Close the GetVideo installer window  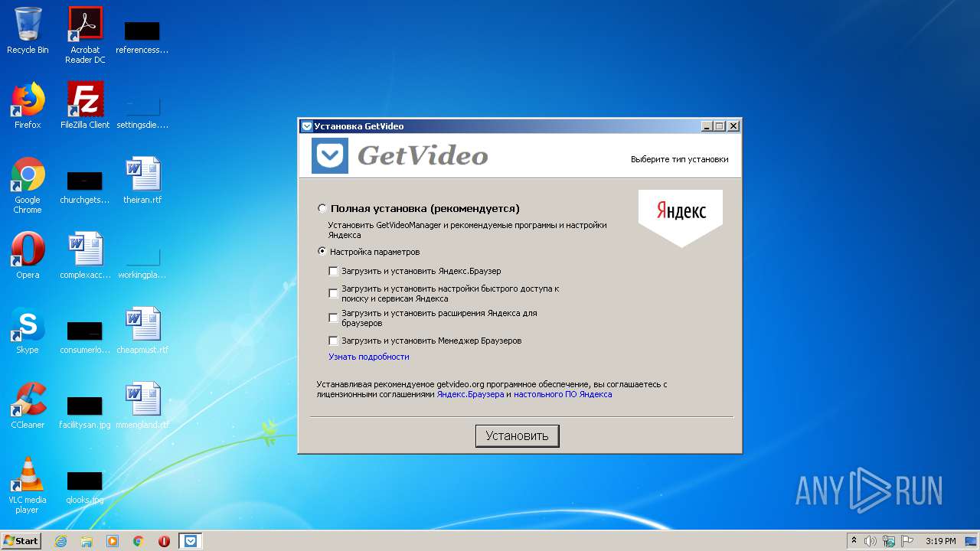click(x=733, y=126)
